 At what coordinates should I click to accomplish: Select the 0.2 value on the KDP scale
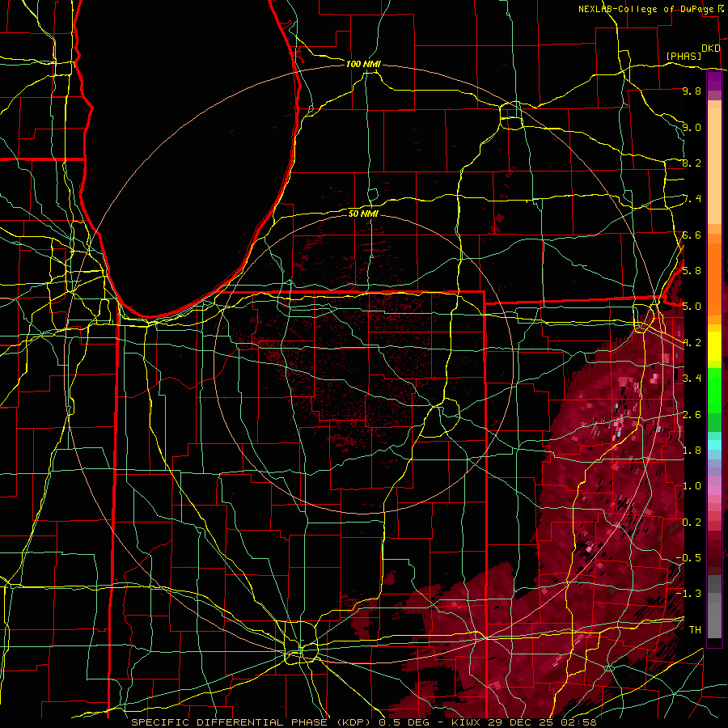(x=692, y=522)
